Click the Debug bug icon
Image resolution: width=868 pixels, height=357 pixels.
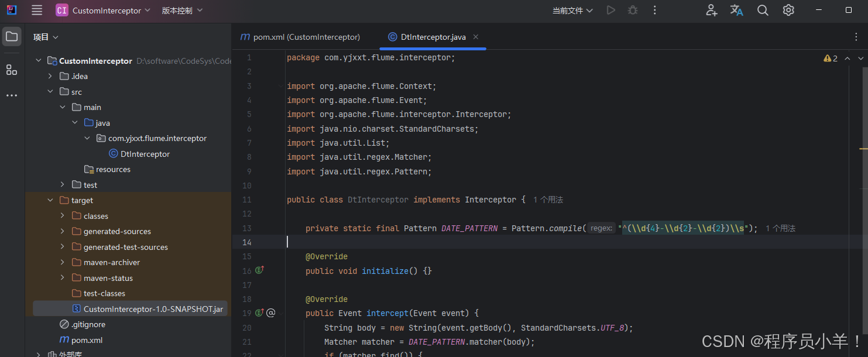[x=633, y=10]
